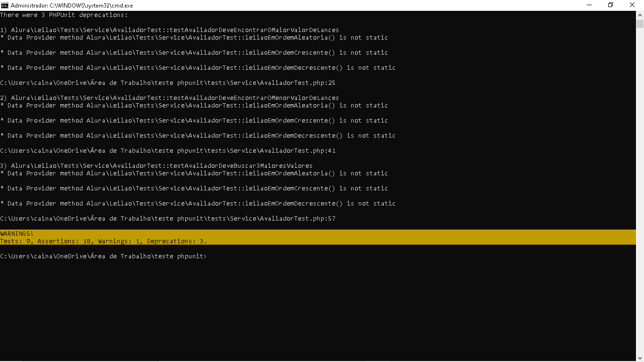Viewport: 644px width, 362px height.
Task: Open the cmd.exe title bar system icon
Action: point(5,5)
